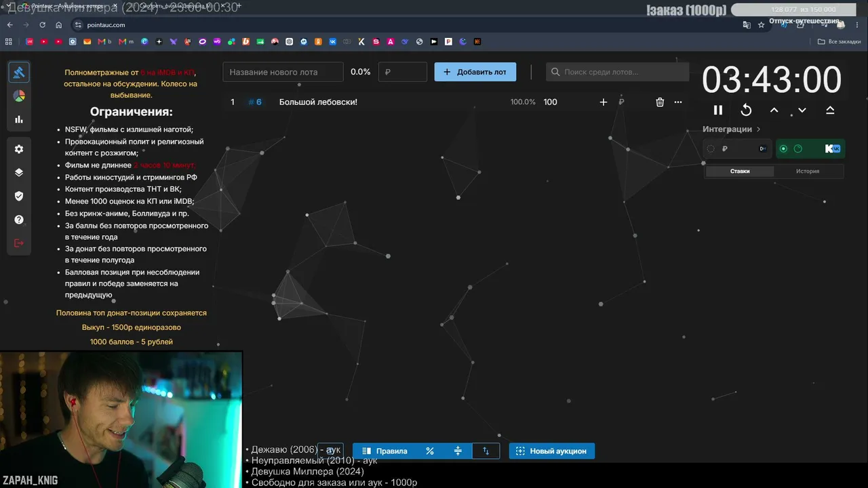Toggle the sort arrows button in bottom toolbar
The width and height of the screenshot is (868, 488).
point(486,451)
